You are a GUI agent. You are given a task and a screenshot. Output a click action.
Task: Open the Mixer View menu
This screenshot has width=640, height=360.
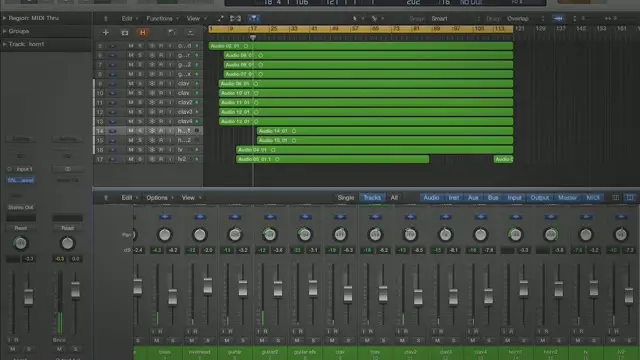click(191, 198)
